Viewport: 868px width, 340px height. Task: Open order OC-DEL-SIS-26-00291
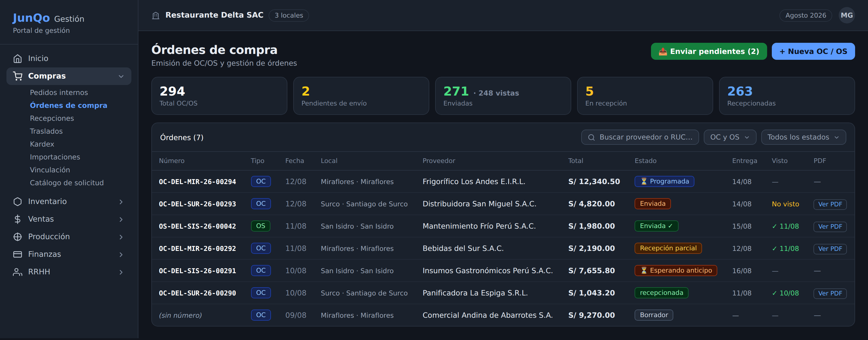pos(197,271)
